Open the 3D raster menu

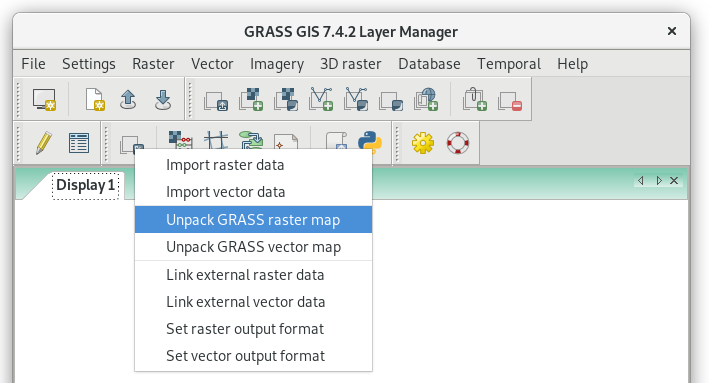351,64
